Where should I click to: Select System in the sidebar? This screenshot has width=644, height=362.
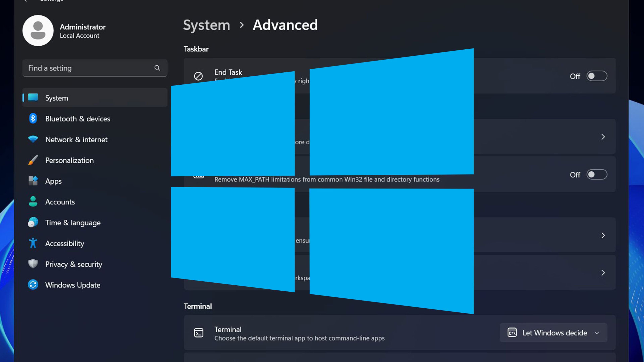coord(95,97)
